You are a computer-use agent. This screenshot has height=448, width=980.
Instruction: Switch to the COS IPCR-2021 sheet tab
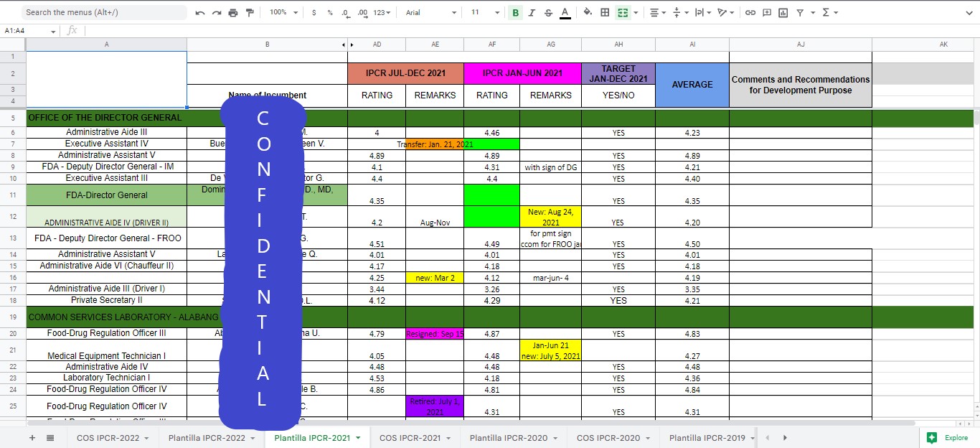point(415,438)
